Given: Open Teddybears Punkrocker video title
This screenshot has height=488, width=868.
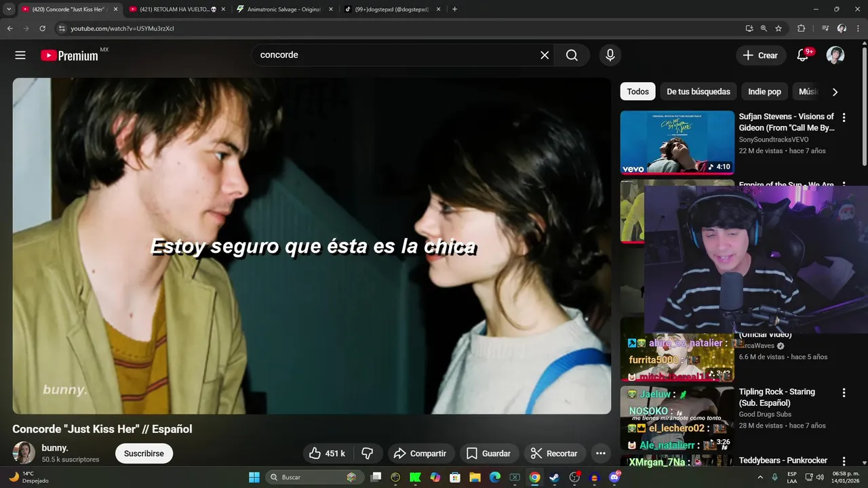Looking at the screenshot, I should (x=783, y=461).
